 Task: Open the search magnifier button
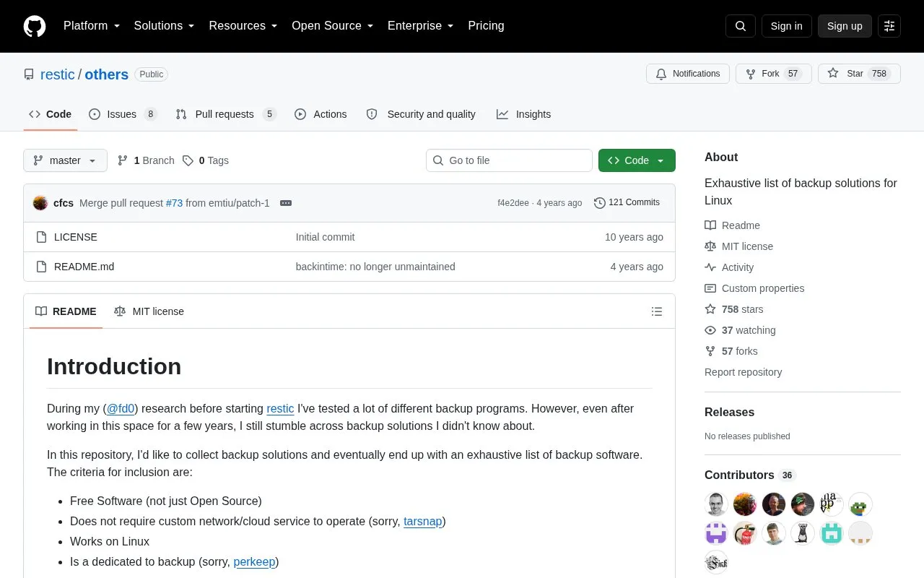pyautogui.click(x=741, y=26)
